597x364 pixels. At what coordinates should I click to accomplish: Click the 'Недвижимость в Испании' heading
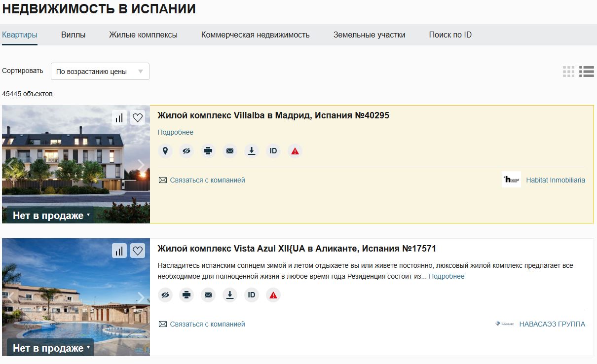pyautogui.click(x=99, y=9)
